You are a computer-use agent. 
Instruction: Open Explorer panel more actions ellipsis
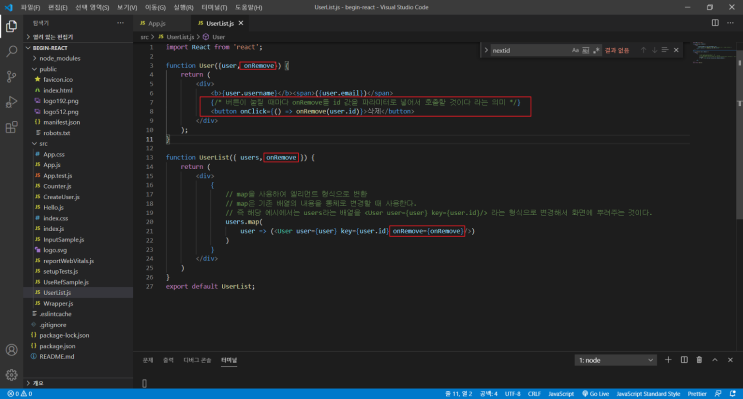point(120,23)
